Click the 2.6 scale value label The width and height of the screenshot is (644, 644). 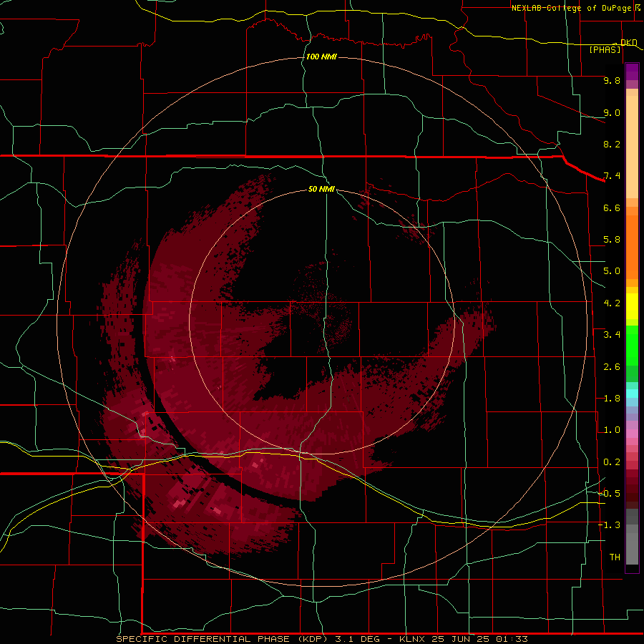[612, 367]
